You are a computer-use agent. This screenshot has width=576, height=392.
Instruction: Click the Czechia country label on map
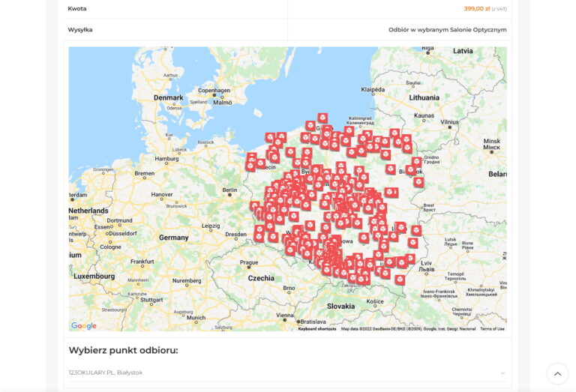(261, 277)
